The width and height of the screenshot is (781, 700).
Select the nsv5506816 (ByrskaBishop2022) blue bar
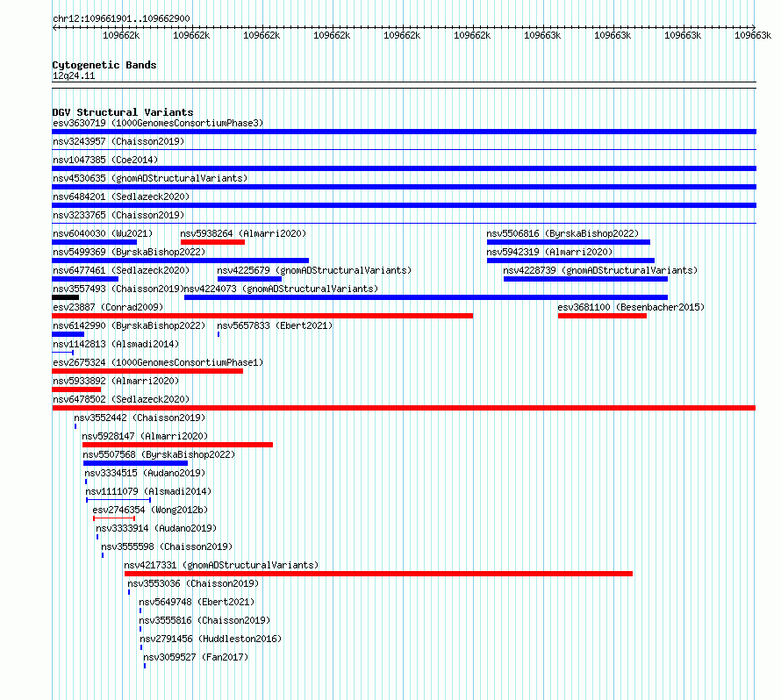(x=569, y=242)
